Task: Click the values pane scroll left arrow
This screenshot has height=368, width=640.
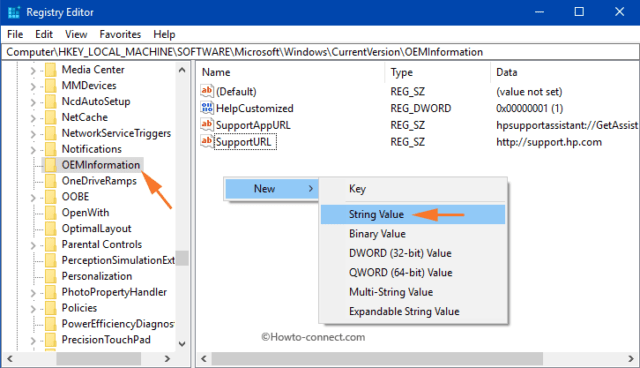Action: [x=204, y=359]
